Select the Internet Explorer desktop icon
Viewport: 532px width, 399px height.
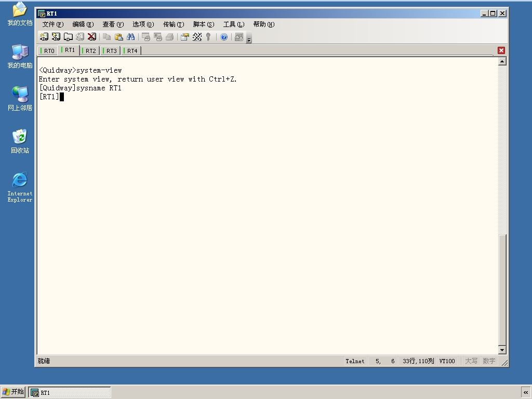coord(20,187)
